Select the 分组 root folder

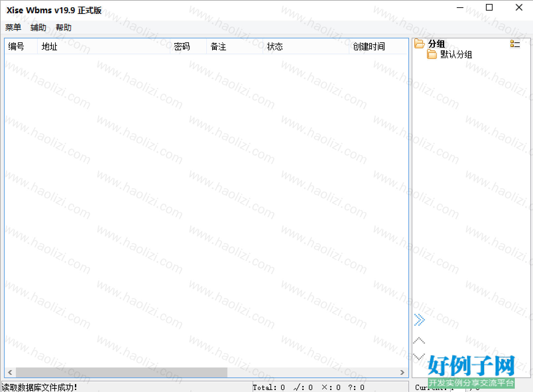pyautogui.click(x=436, y=44)
